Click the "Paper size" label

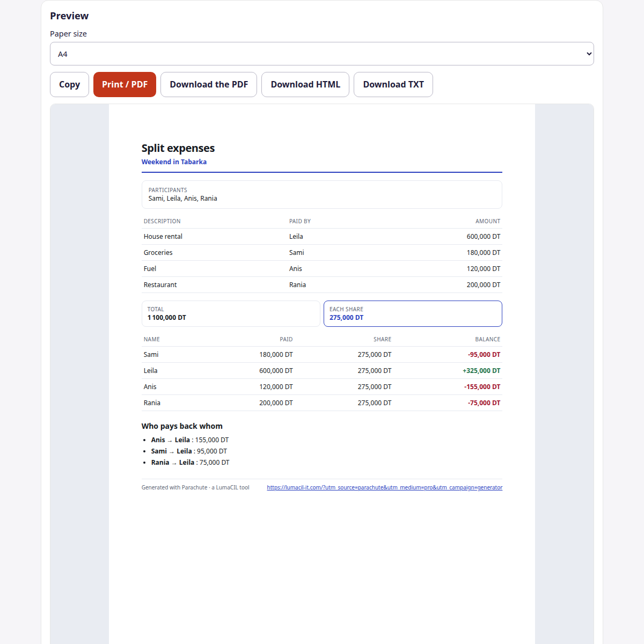pos(68,34)
